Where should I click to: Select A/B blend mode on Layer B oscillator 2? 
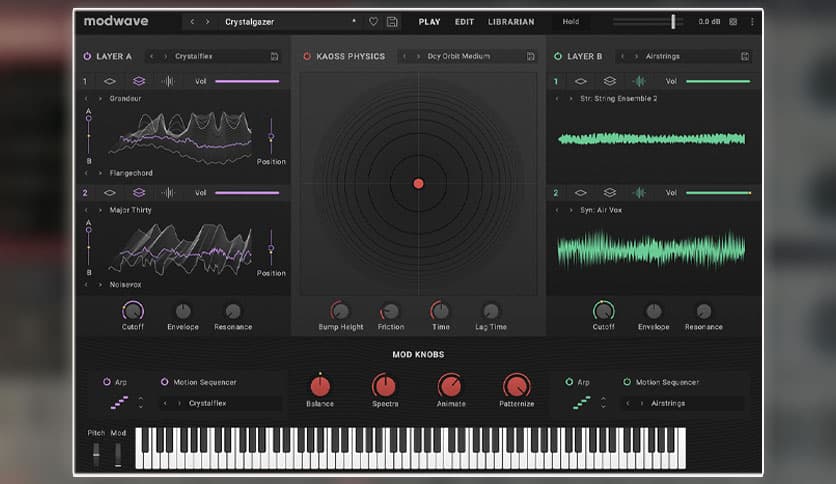pos(609,193)
